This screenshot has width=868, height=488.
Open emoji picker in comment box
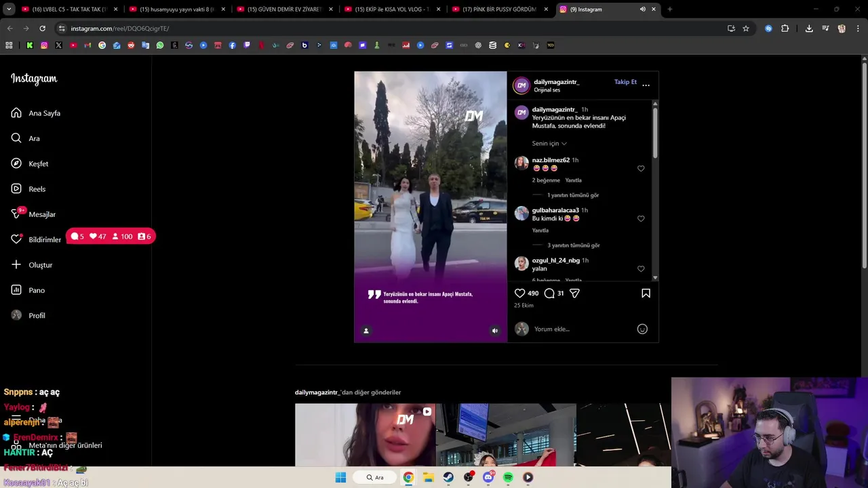(x=642, y=329)
